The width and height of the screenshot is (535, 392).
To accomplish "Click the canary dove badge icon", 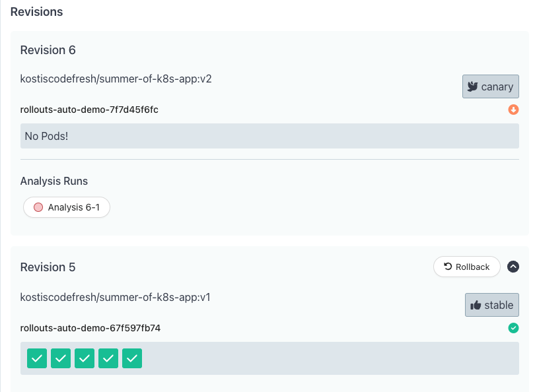I will 473,86.
